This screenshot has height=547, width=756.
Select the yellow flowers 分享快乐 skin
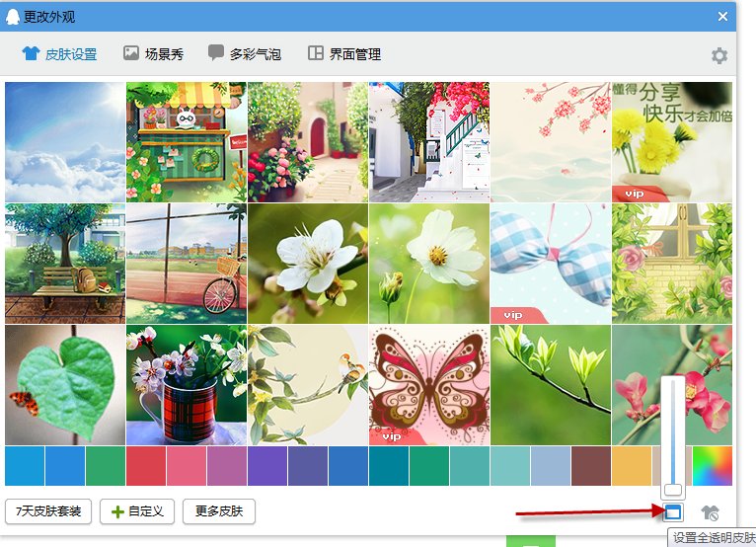click(672, 142)
